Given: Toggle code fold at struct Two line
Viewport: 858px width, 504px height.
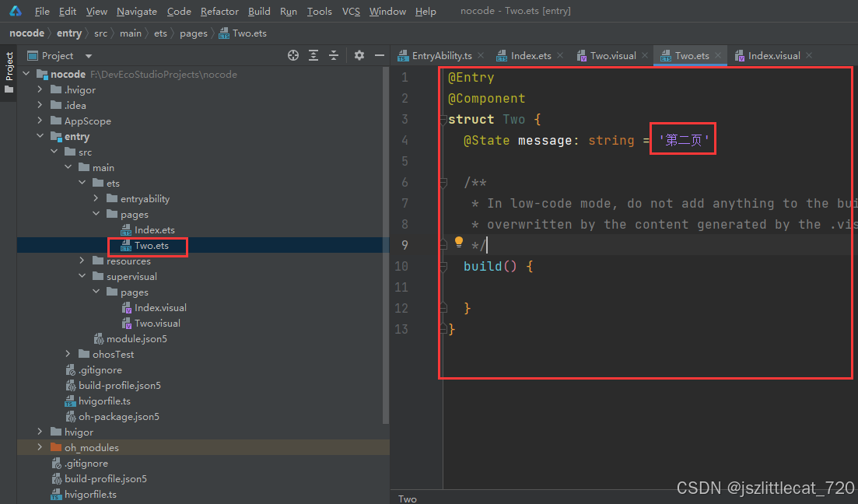Looking at the screenshot, I should click(443, 120).
